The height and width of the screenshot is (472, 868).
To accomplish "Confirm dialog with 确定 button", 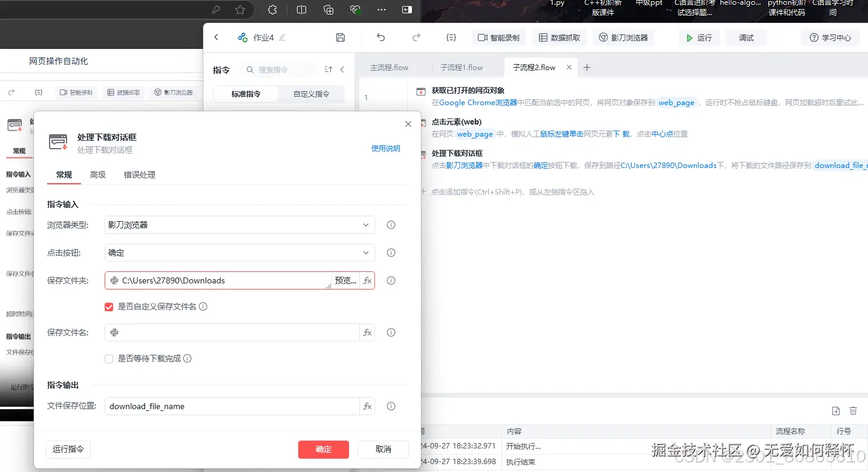I will 323,449.
